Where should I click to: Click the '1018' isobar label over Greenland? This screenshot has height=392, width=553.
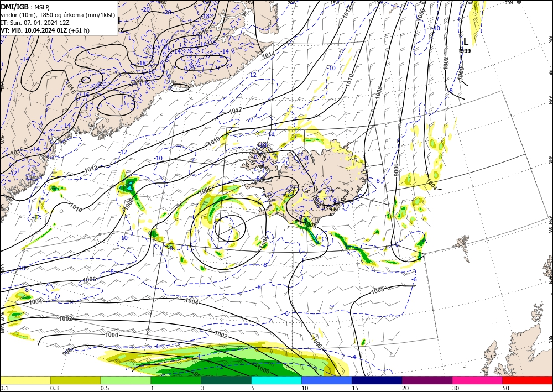(x=71, y=89)
